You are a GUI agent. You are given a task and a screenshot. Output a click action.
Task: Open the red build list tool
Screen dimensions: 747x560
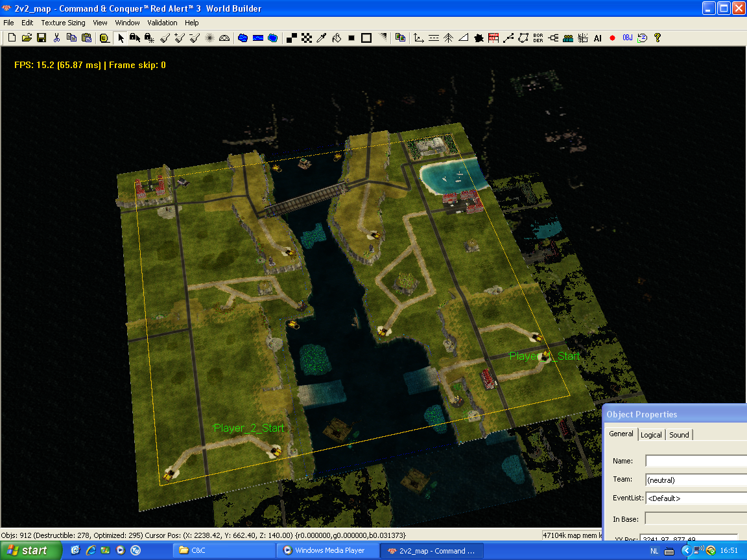click(x=493, y=38)
